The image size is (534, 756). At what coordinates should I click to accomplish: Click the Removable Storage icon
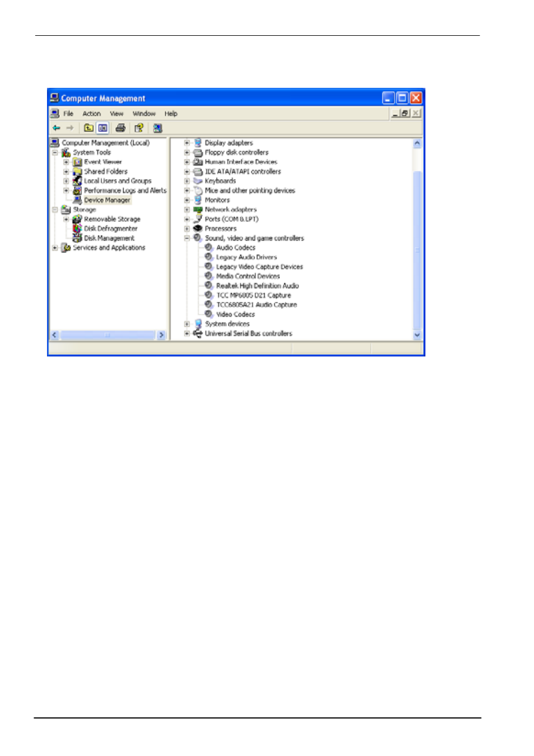(77, 219)
